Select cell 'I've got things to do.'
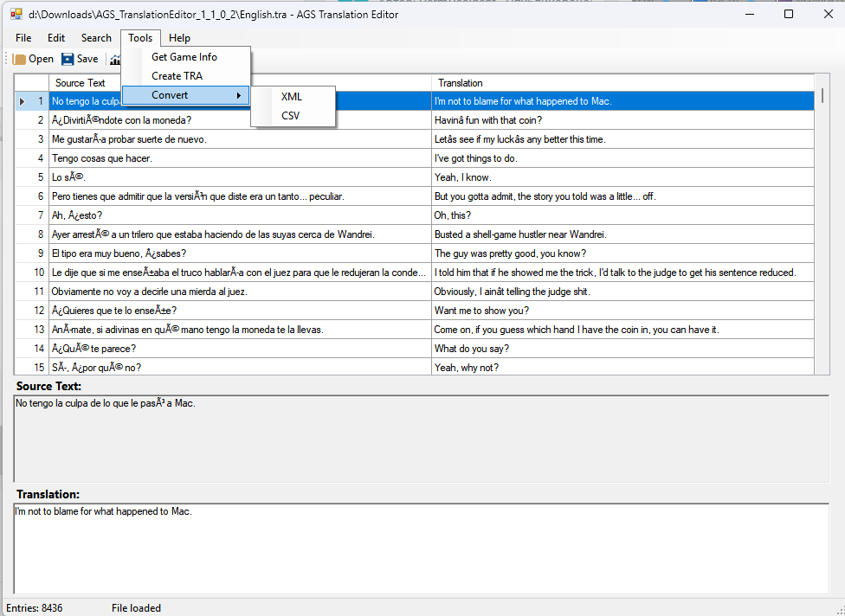The image size is (845, 616). tap(623, 158)
